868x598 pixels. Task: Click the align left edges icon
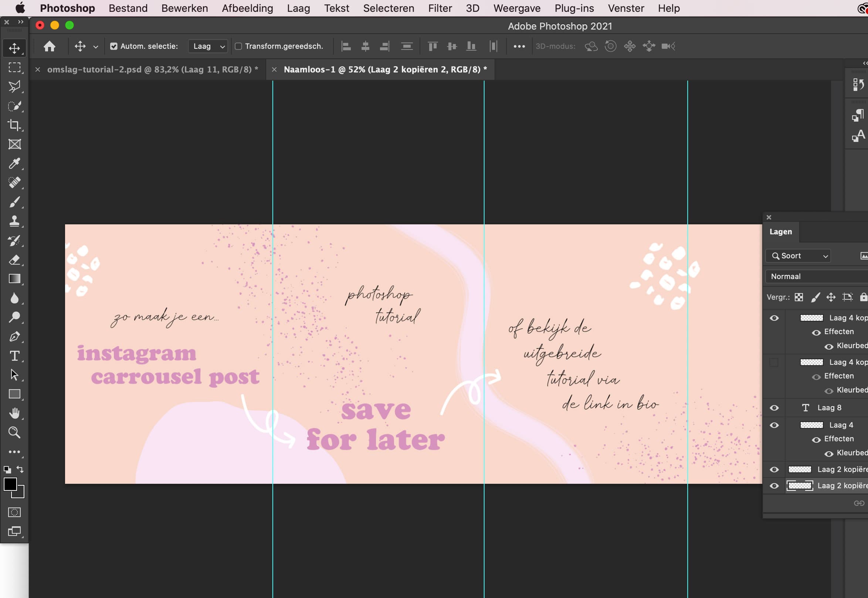pyautogui.click(x=346, y=46)
